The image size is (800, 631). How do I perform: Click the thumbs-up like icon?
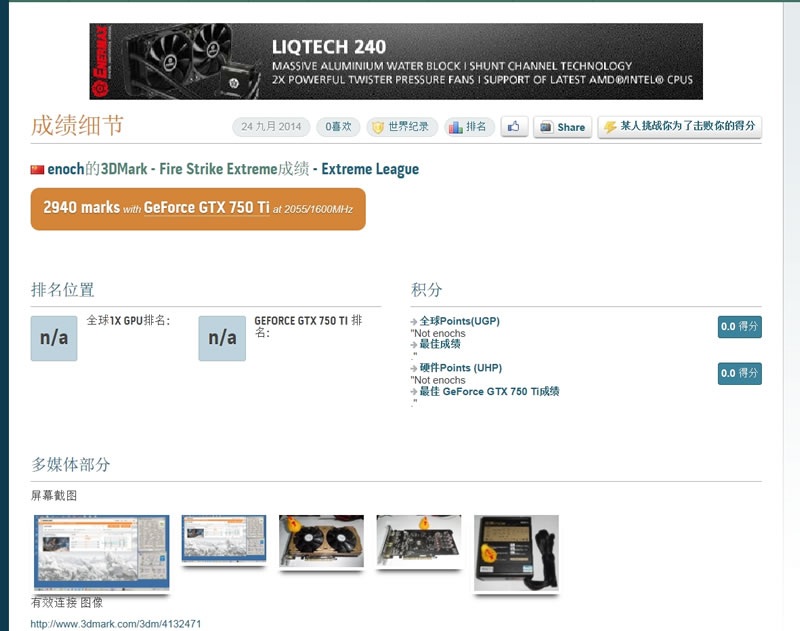coord(514,127)
